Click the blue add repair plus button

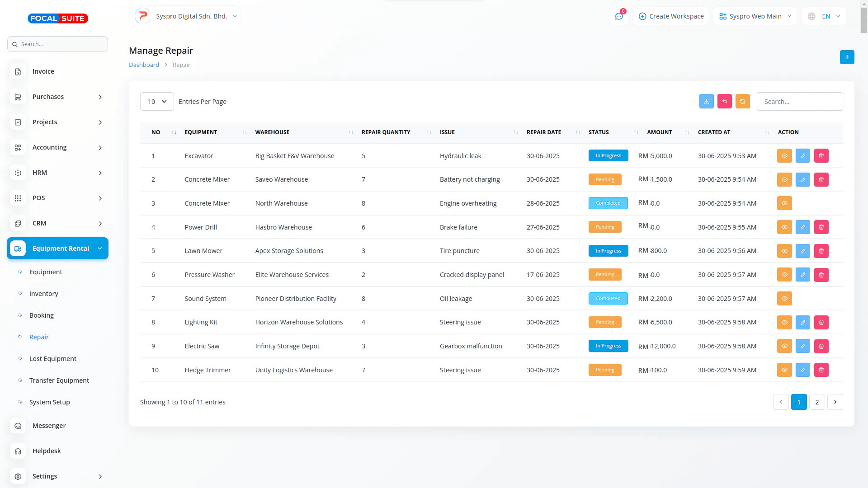[x=847, y=57]
